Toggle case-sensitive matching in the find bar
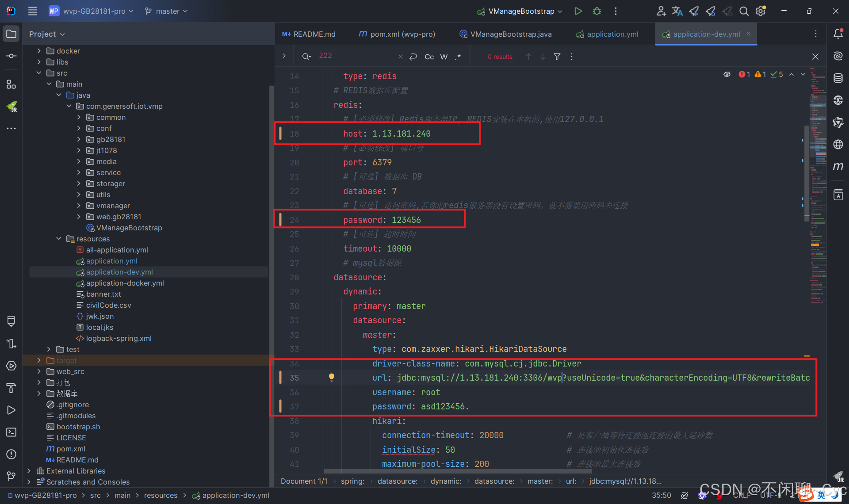The height and width of the screenshot is (504, 849). pos(428,57)
